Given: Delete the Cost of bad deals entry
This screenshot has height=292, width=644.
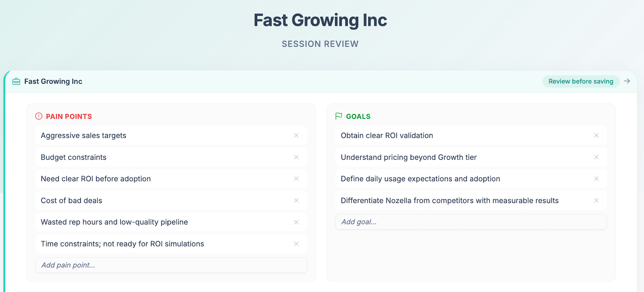Looking at the screenshot, I should click(296, 201).
